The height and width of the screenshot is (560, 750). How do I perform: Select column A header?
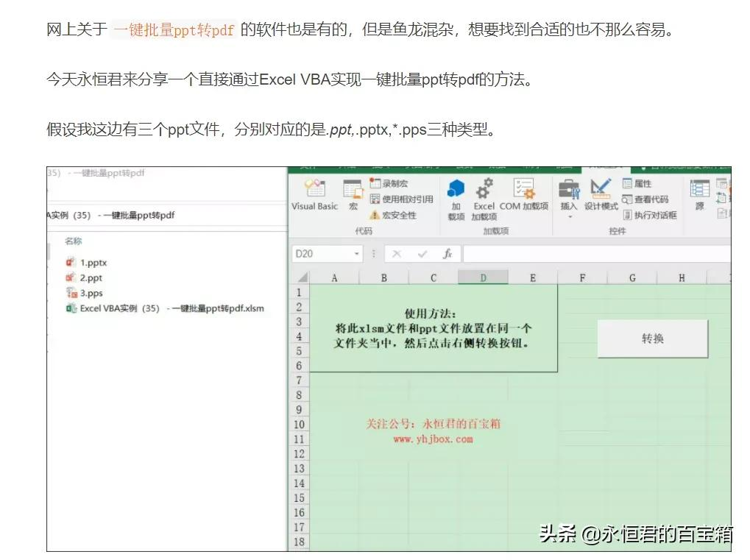(x=334, y=278)
